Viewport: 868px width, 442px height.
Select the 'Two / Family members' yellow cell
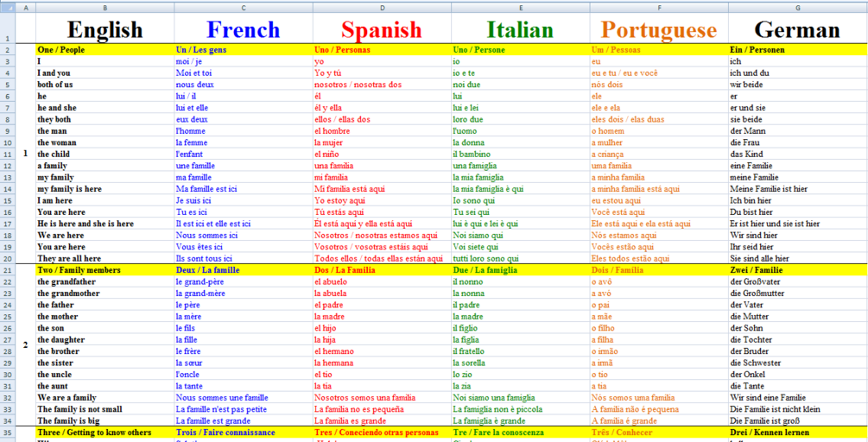click(105, 270)
